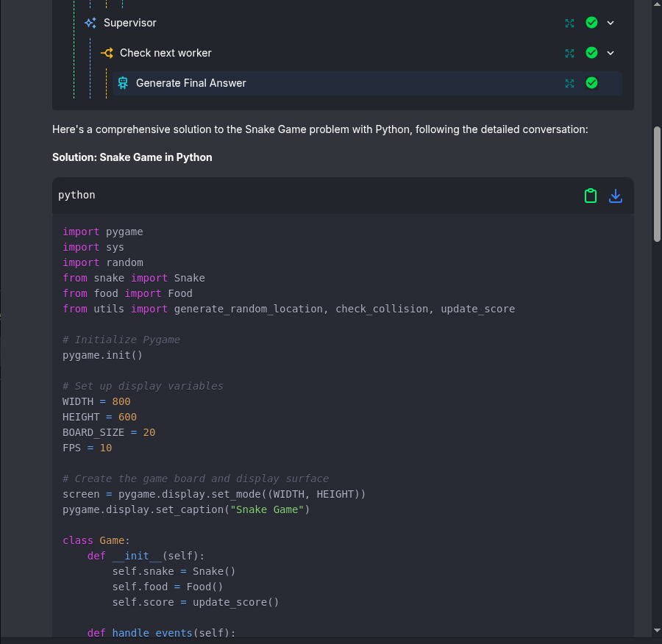Click the line 'class Game:'

pos(96,540)
